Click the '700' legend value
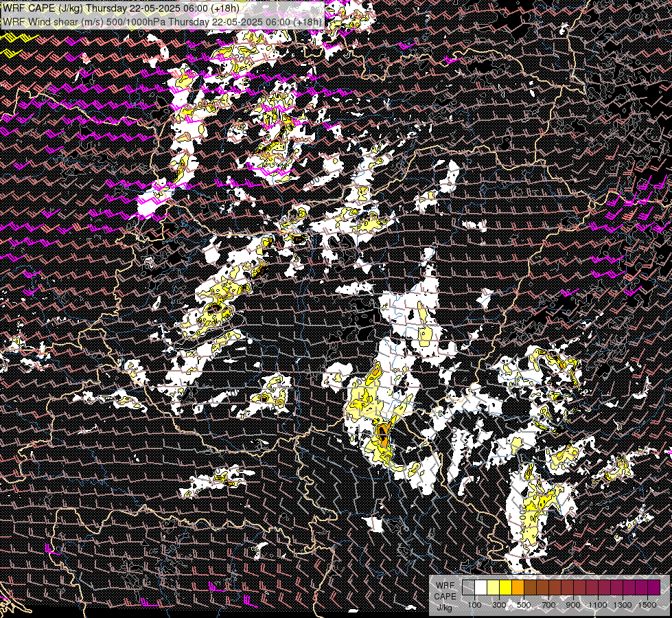Image resolution: width=672 pixels, height=618 pixels. [548, 605]
